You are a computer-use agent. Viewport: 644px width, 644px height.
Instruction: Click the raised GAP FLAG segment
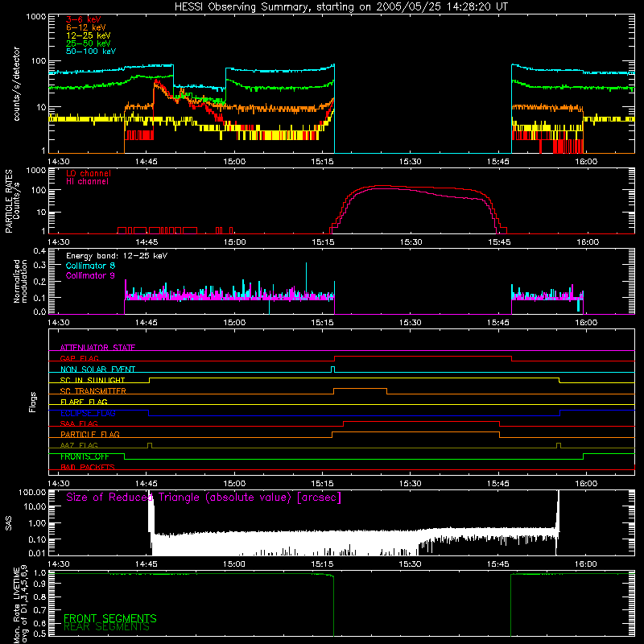point(423,357)
